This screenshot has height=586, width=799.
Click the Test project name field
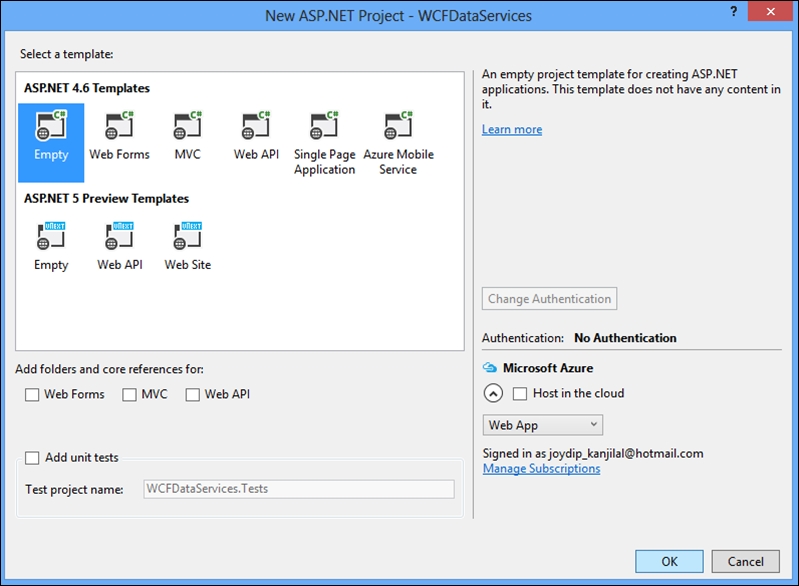tap(299, 489)
